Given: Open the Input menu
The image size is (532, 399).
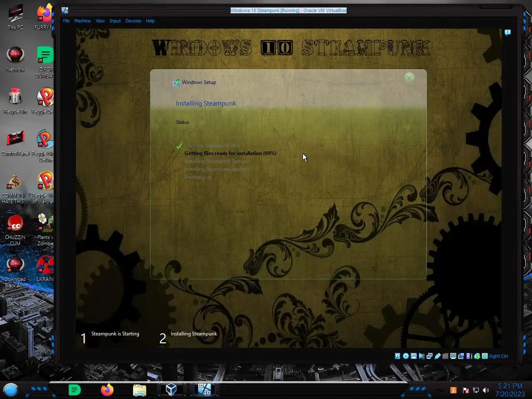Looking at the screenshot, I should pos(115,21).
